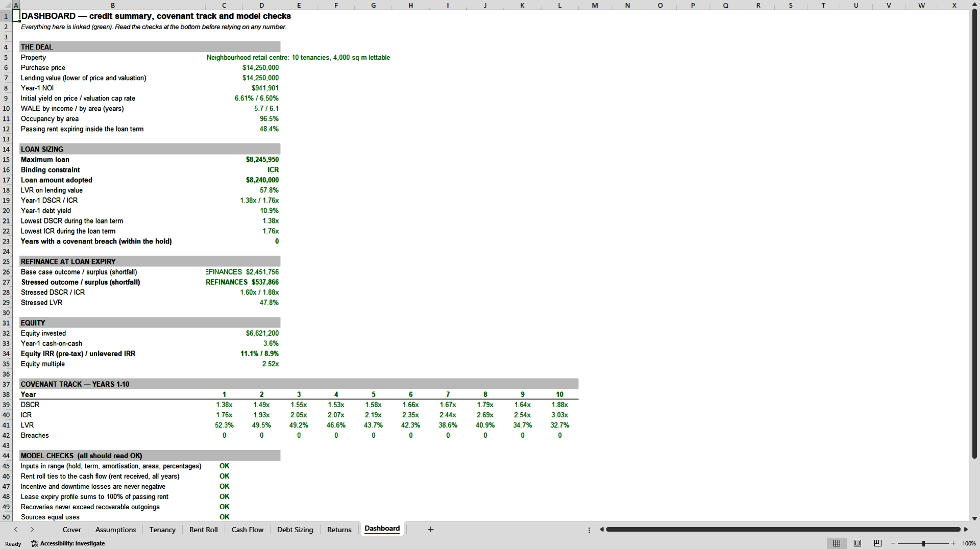Select Year 1 LVR value 52.3%
The image size is (980, 549).
click(224, 425)
